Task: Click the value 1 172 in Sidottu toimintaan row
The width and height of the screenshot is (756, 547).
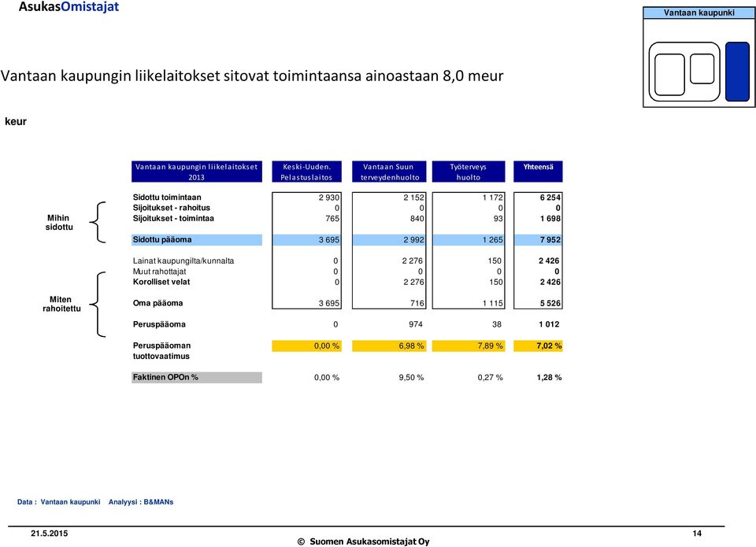Action: (493, 197)
